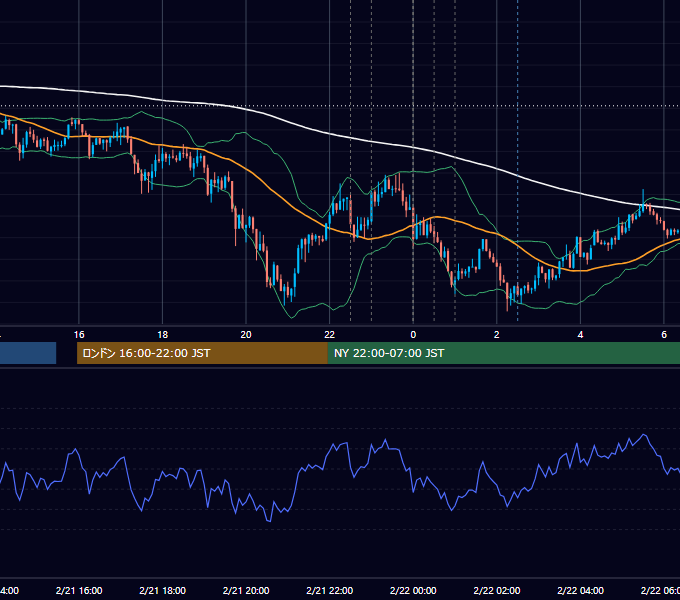Click the 4 hour label on chart axis

pyautogui.click(x=580, y=335)
